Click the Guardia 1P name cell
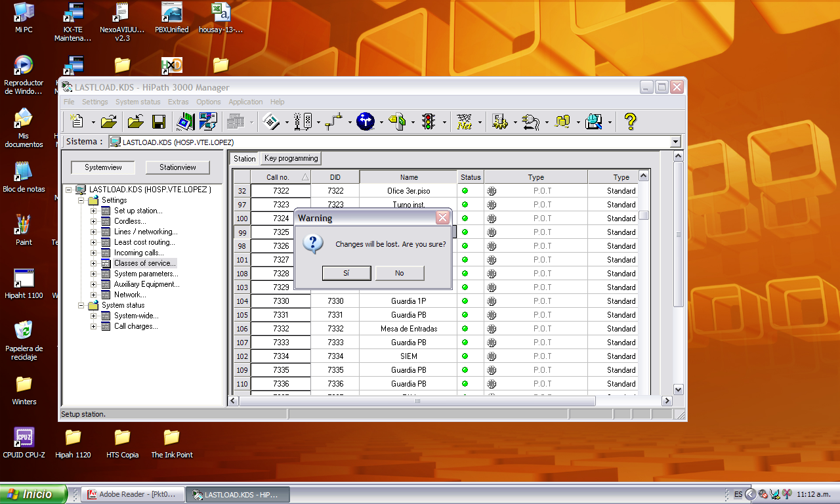This screenshot has width=840, height=504. tap(409, 301)
